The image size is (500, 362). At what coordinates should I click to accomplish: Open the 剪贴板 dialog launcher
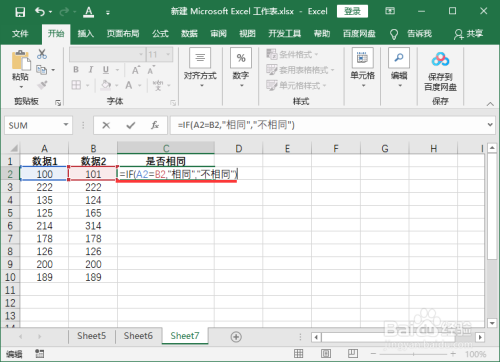(58, 103)
